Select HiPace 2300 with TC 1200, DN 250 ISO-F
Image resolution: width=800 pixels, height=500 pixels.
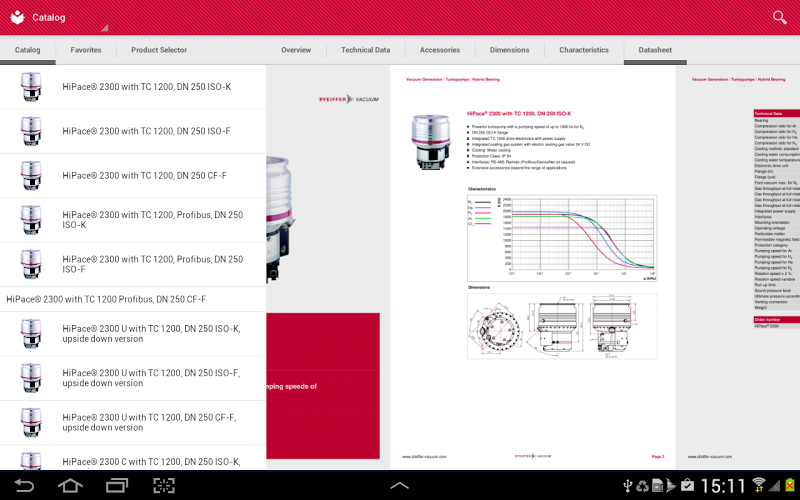click(133, 131)
